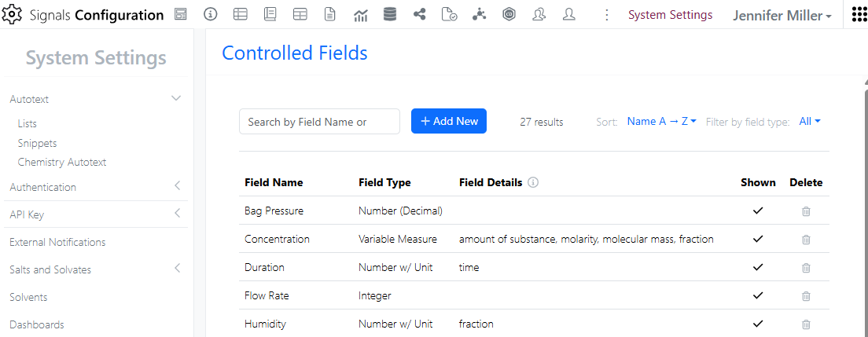The height and width of the screenshot is (337, 868).
Task: Click the Signals Configuration gear logo
Action: tap(12, 15)
